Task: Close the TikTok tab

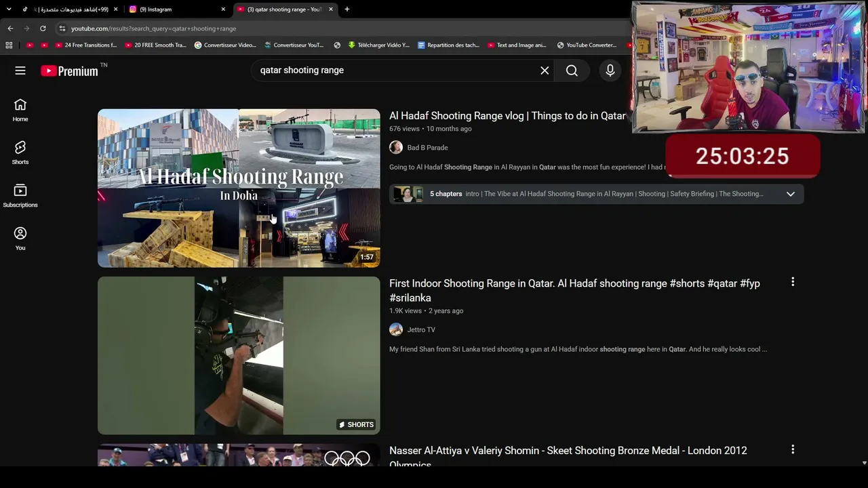Action: (116, 9)
